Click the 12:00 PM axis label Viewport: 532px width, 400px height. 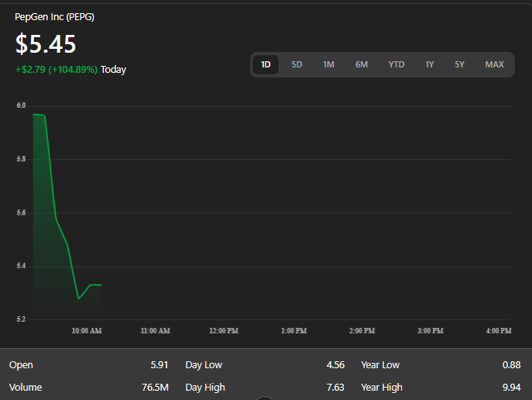[224, 331]
